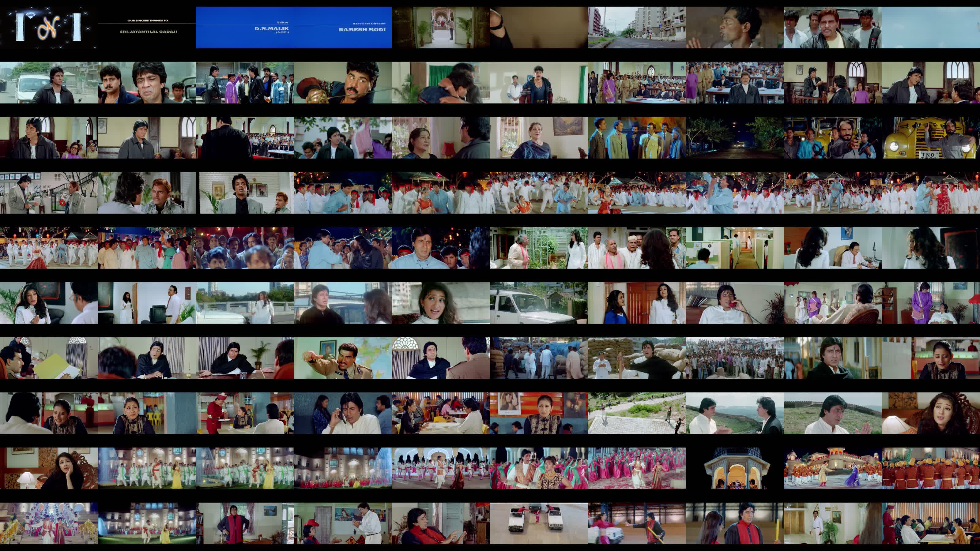
Task: Select the 'Sri. Jayantilal Gadaji' thanks frame
Action: (x=147, y=27)
